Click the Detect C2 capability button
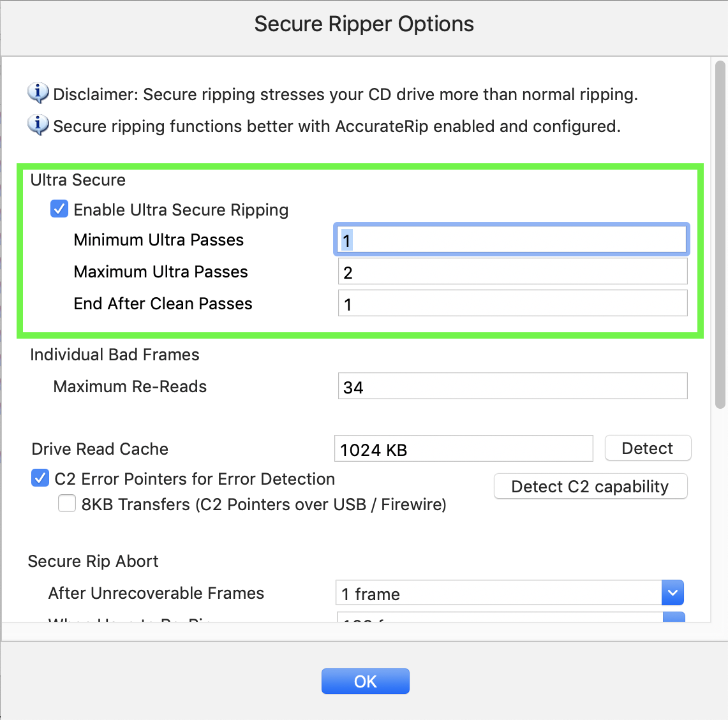The width and height of the screenshot is (728, 720). coord(591,486)
